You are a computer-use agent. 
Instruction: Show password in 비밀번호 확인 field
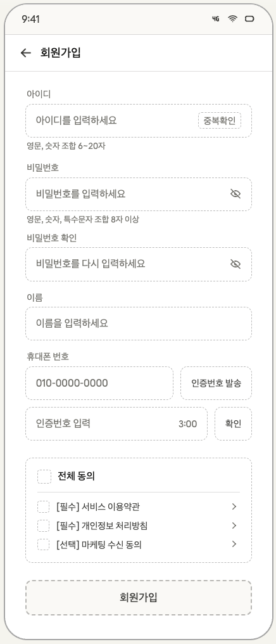235,264
